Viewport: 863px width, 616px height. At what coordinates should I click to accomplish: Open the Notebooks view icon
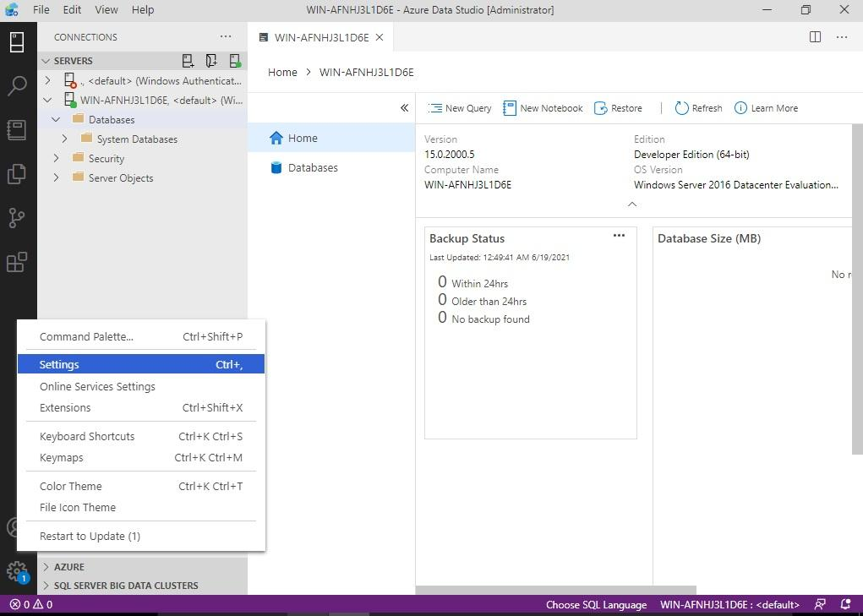(17, 130)
